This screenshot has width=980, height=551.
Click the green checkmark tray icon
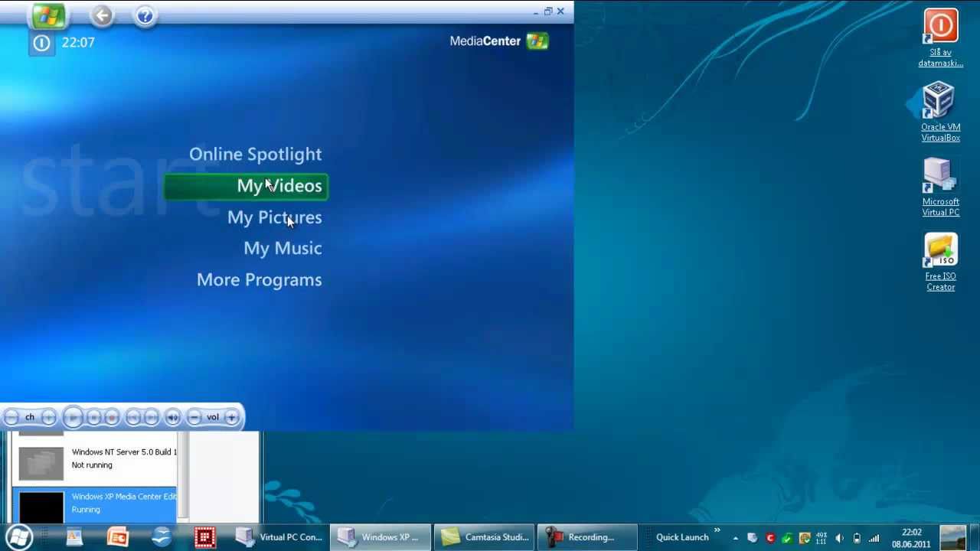click(x=787, y=538)
